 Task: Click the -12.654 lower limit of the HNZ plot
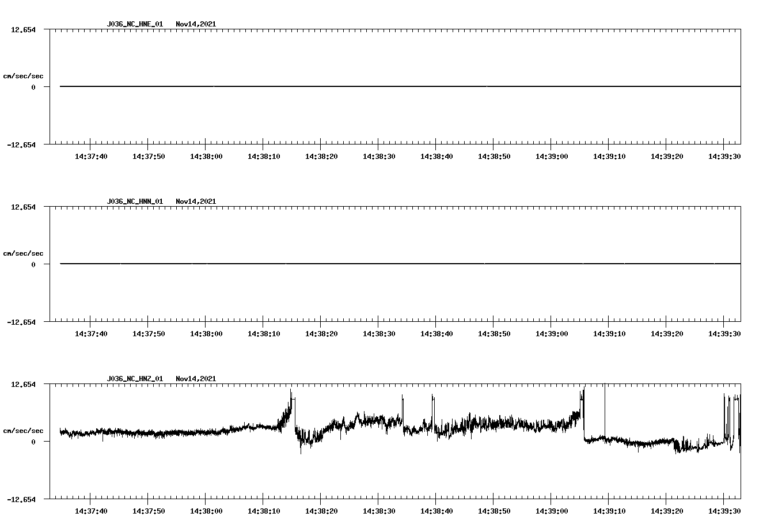21,499
